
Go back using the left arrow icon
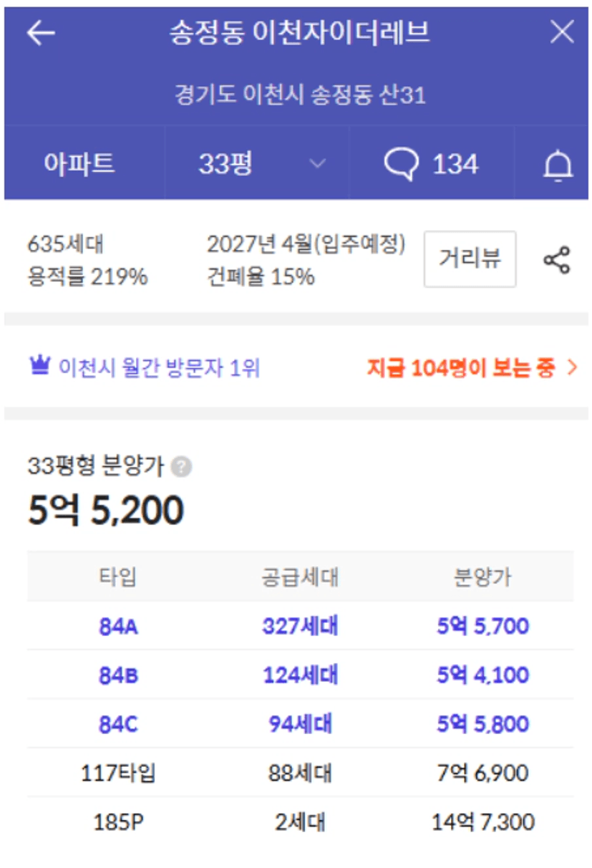(x=41, y=32)
